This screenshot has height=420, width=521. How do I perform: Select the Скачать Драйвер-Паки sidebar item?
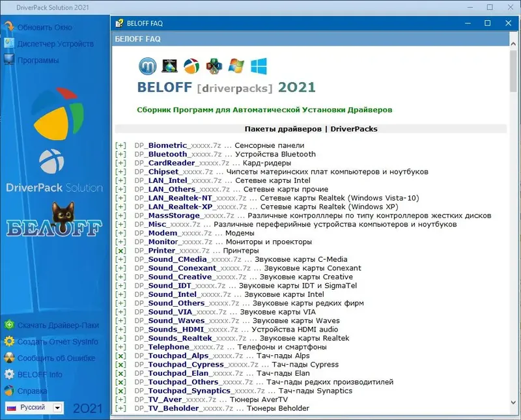(x=58, y=326)
